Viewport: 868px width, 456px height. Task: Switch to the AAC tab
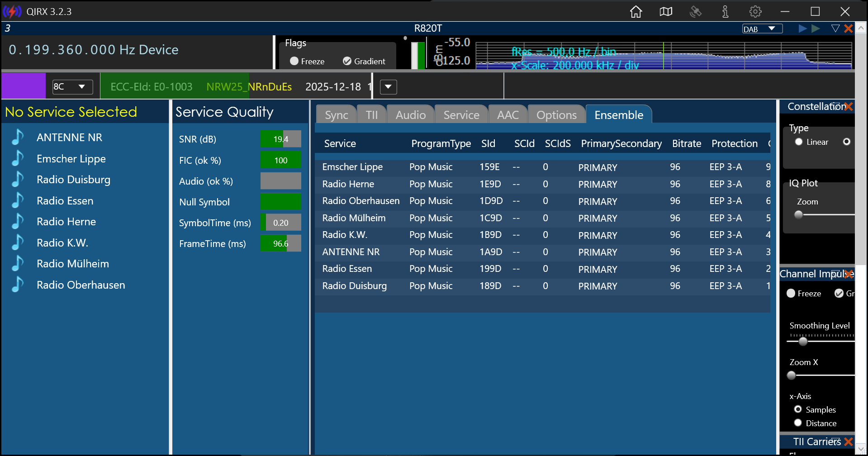[x=508, y=115]
